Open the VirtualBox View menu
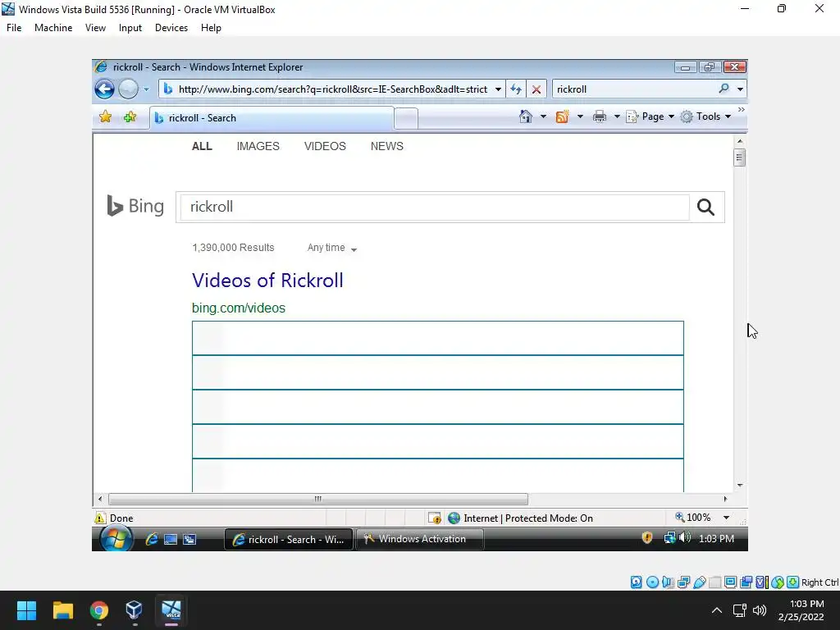Screen dimensions: 840x630 [x=95, y=28]
